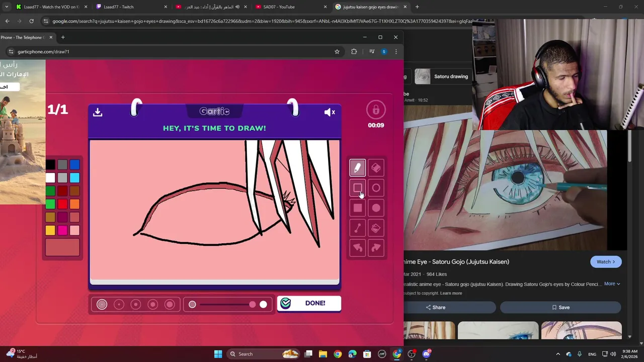View site information icon for garticphone.com

coord(11,51)
